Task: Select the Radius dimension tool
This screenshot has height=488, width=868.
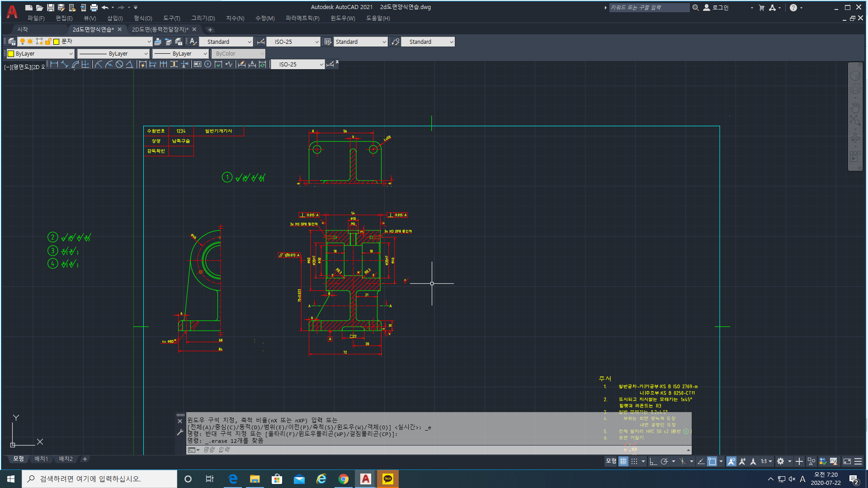Action: click(x=99, y=65)
